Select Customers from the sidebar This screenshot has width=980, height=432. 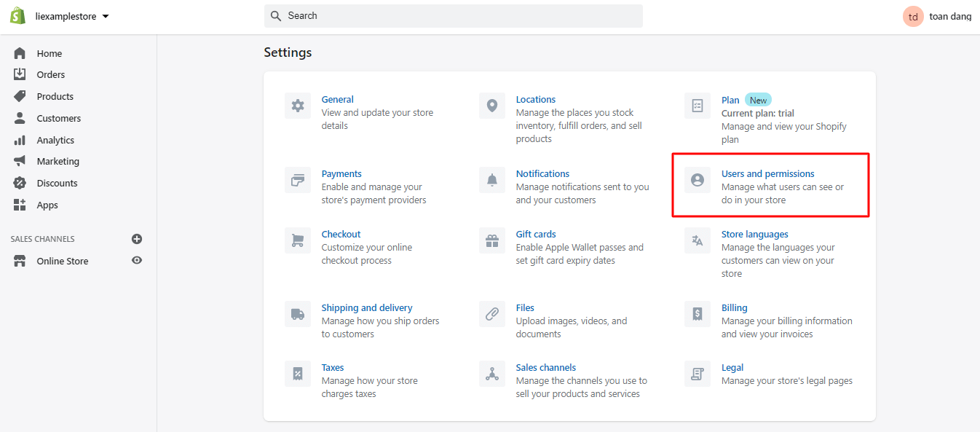tap(58, 118)
